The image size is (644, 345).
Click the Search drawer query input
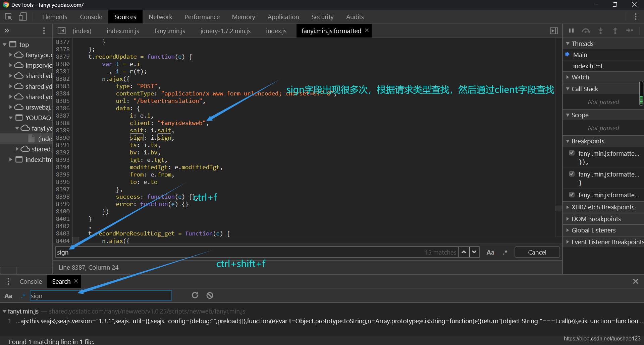point(101,295)
